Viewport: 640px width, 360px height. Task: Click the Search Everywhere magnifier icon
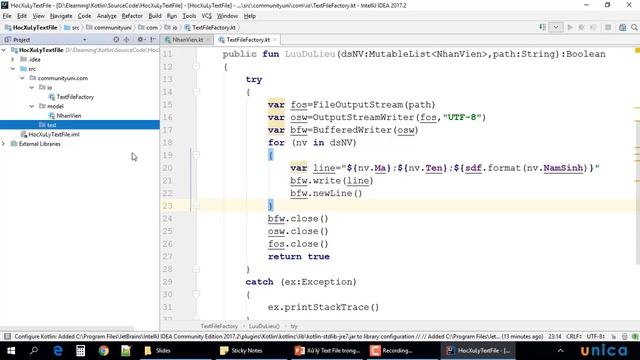point(634,27)
